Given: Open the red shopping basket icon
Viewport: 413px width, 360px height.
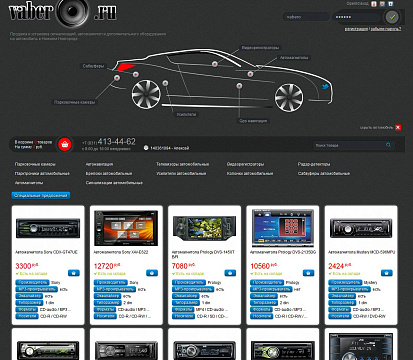Looking at the screenshot, I should 65,145.
